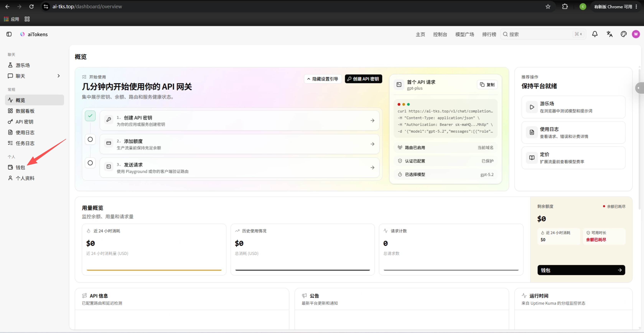This screenshot has width=644, height=333.
Task: Select 概览 in the sidebar
Action: pos(35,100)
